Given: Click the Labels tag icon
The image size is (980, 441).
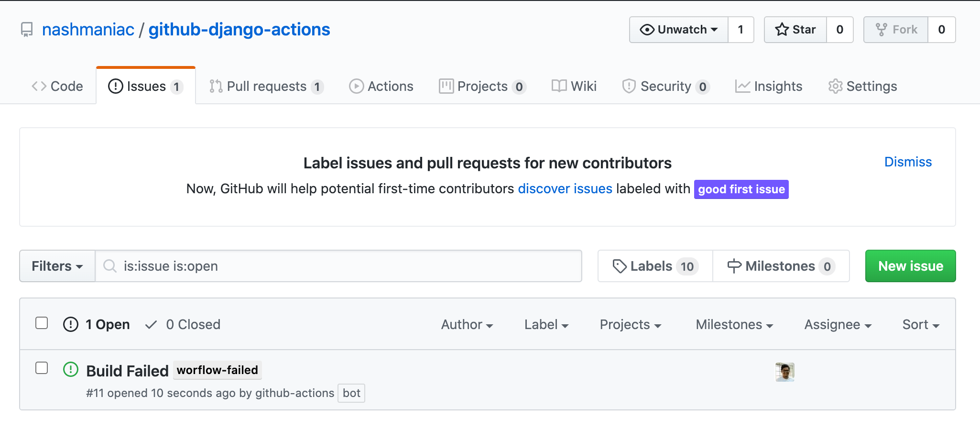Looking at the screenshot, I should (620, 266).
